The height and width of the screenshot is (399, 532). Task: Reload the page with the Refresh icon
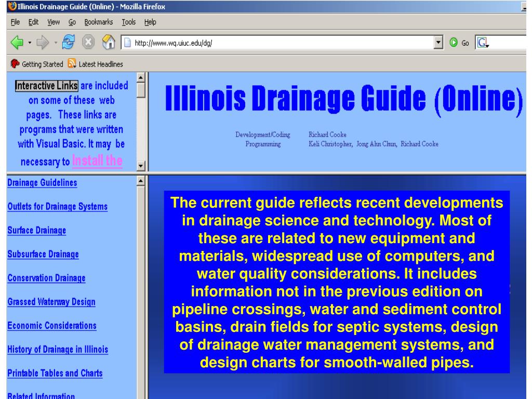click(x=68, y=43)
